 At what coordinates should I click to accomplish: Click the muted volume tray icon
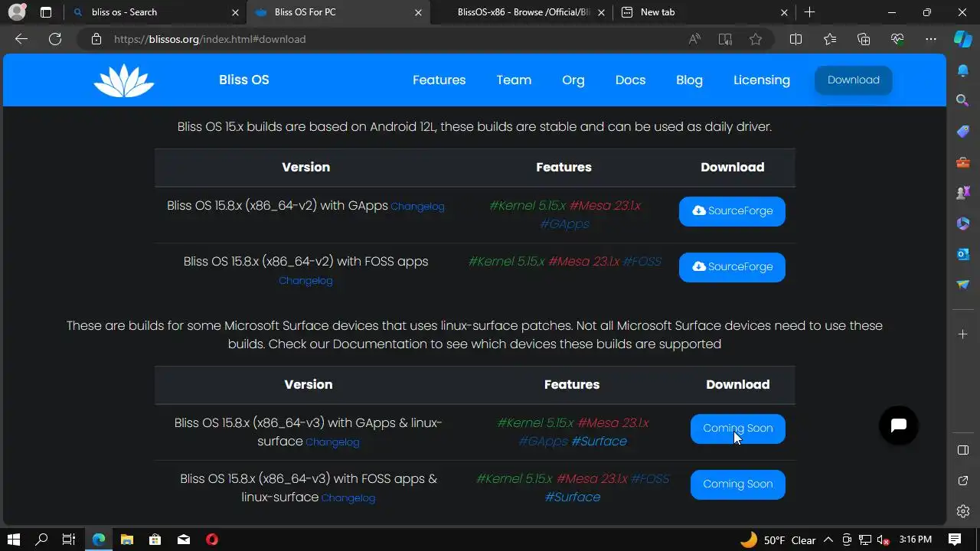coord(883,540)
